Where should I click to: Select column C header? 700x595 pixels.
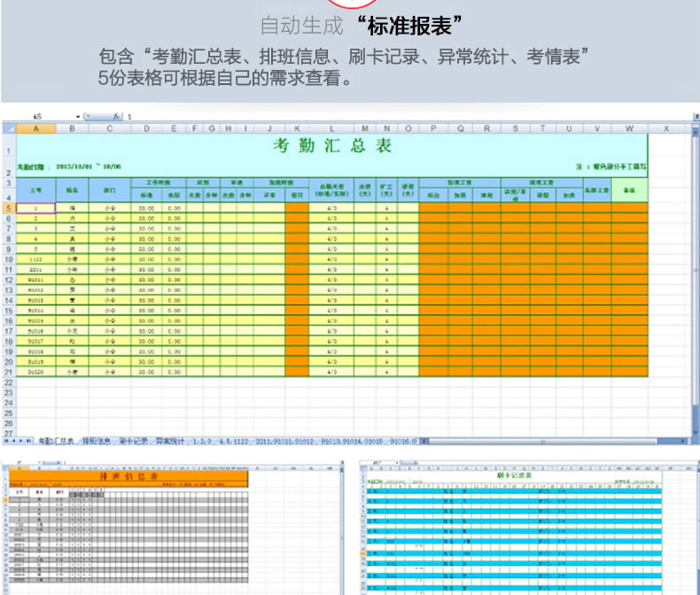[110, 129]
